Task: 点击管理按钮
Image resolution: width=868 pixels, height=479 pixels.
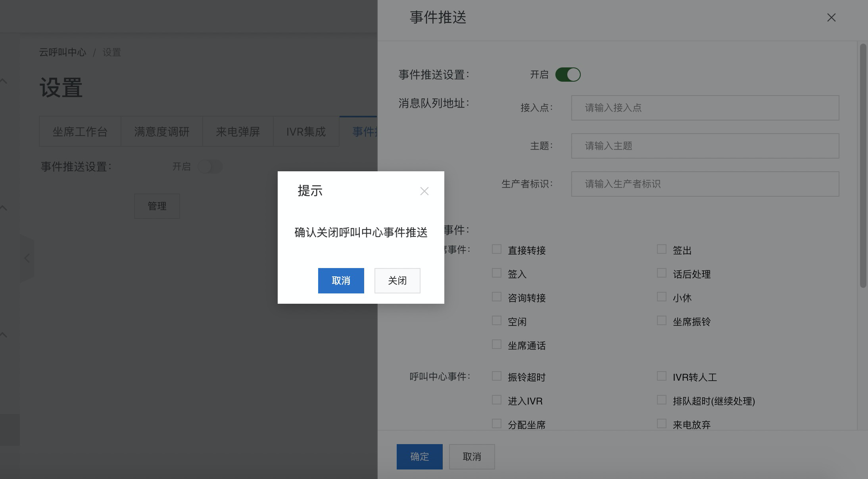Action: click(x=157, y=206)
